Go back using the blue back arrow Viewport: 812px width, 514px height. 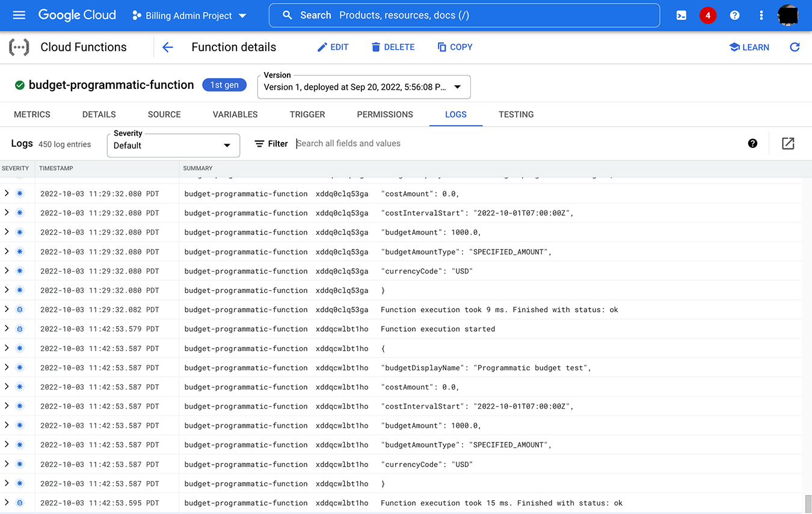(167, 47)
